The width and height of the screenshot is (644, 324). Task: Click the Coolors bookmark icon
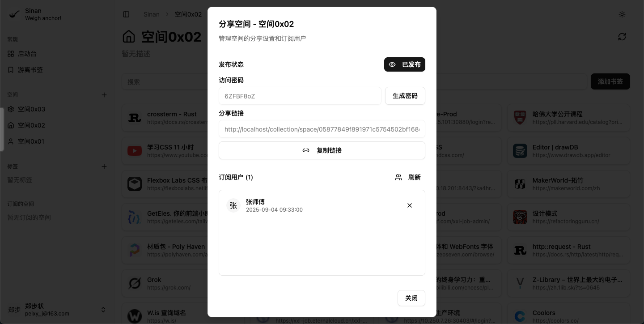pyautogui.click(x=520, y=316)
